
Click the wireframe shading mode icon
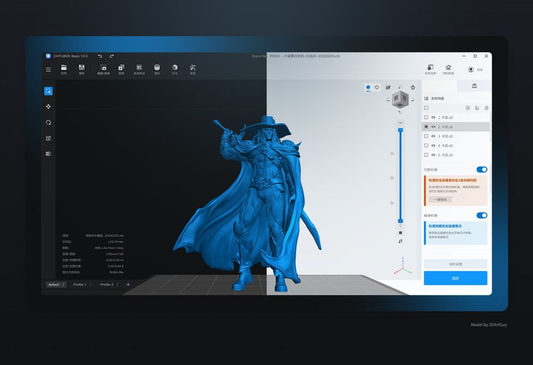377,88
